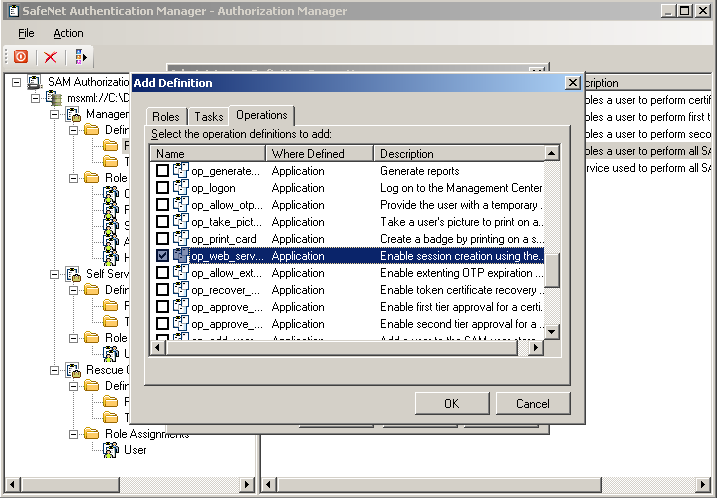Click the Manager Definitions folder icon

click(x=91, y=130)
